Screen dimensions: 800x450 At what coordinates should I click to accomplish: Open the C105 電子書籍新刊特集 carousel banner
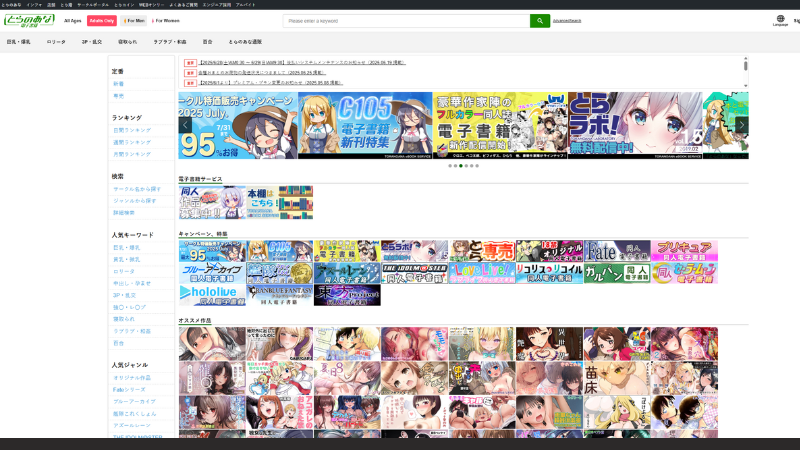365,126
